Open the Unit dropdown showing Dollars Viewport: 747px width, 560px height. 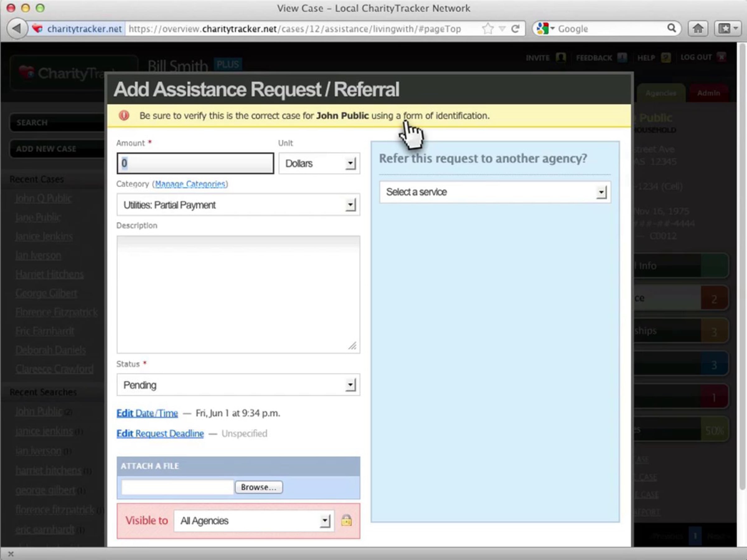click(x=319, y=163)
